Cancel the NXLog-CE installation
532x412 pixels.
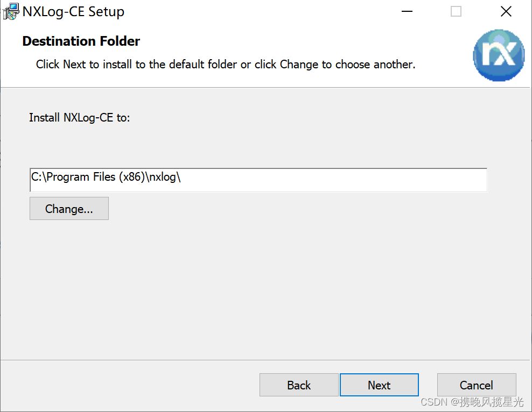tap(476, 385)
